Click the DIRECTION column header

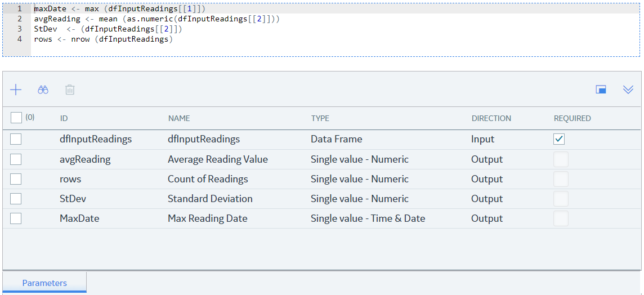coord(491,118)
